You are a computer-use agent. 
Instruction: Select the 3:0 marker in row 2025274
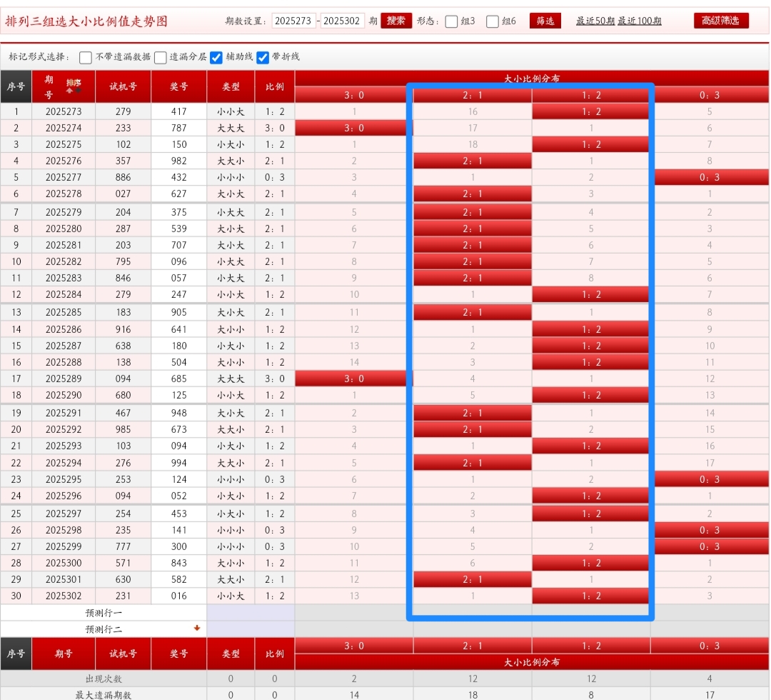click(353, 128)
